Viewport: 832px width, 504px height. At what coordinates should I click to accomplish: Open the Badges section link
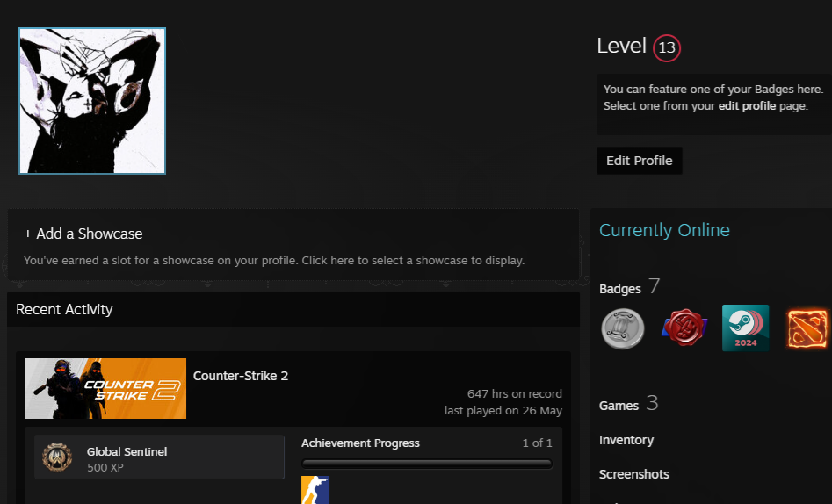click(x=619, y=289)
